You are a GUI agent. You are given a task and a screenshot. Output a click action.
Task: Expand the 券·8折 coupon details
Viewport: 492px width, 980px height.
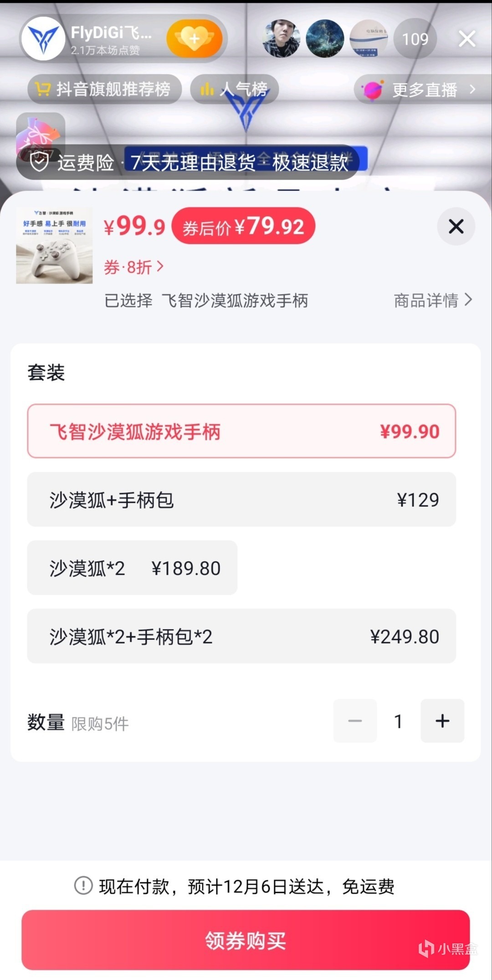click(x=133, y=267)
